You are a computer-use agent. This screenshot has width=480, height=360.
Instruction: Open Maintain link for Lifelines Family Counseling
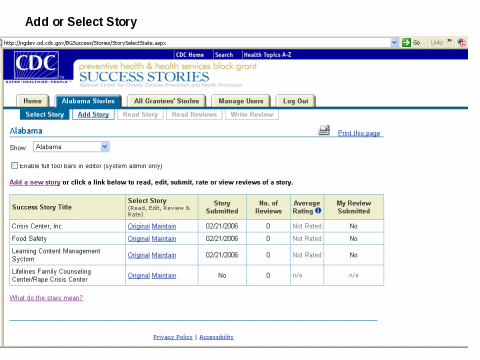point(164,276)
